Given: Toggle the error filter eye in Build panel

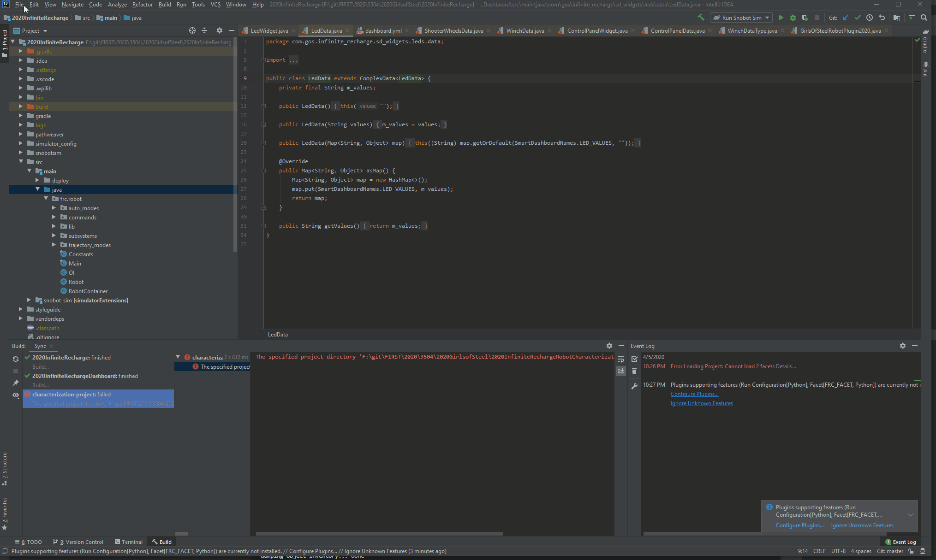Looking at the screenshot, I should pos(16,395).
